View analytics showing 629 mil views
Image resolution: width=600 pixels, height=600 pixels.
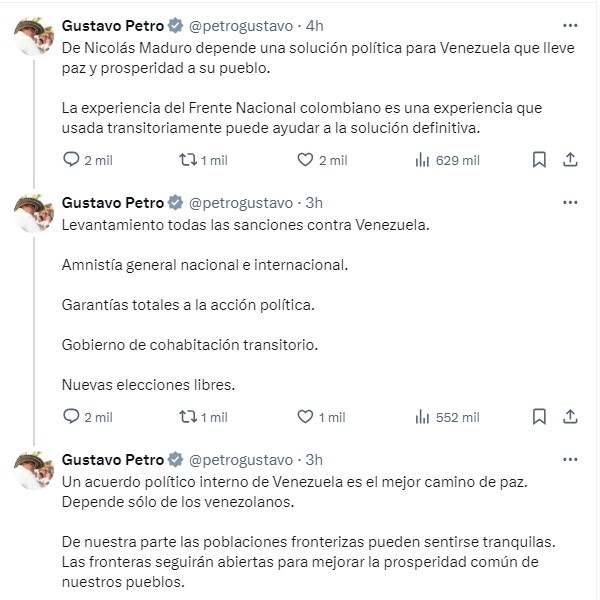coord(447,160)
